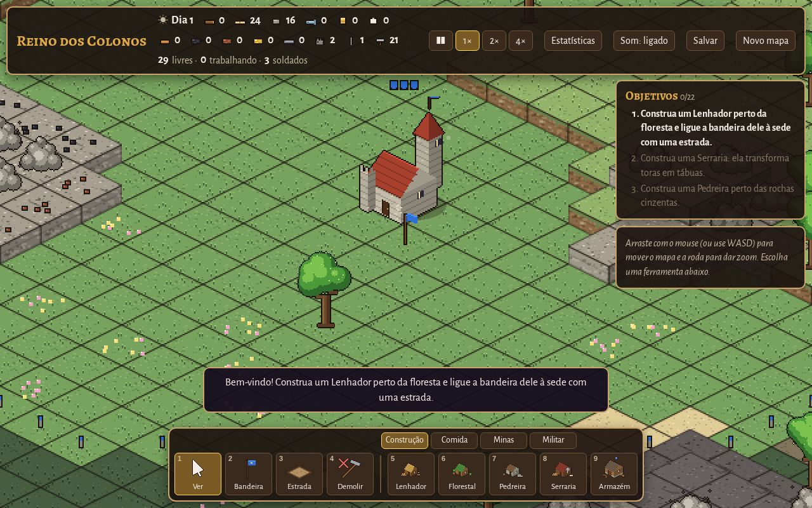
Task: Click the "29 livres" settler count
Action: [x=175, y=60]
